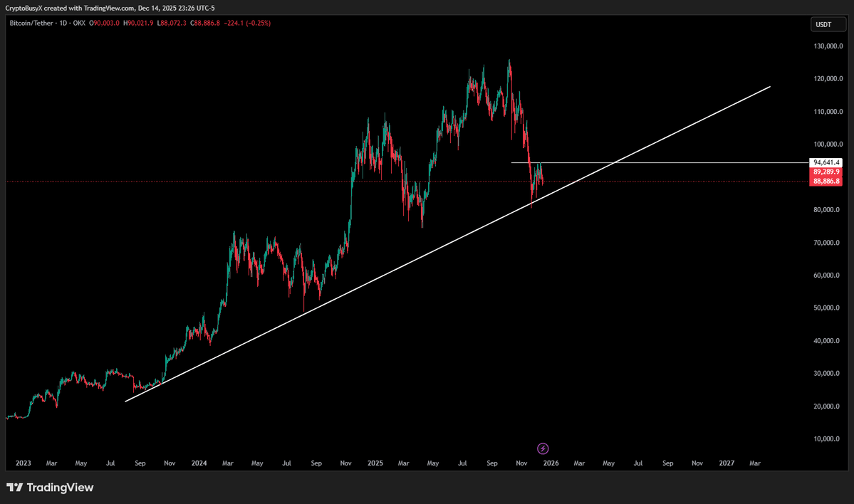This screenshot has height=504, width=854.
Task: Click the 20,000.0 price axis label
Action: (x=827, y=406)
